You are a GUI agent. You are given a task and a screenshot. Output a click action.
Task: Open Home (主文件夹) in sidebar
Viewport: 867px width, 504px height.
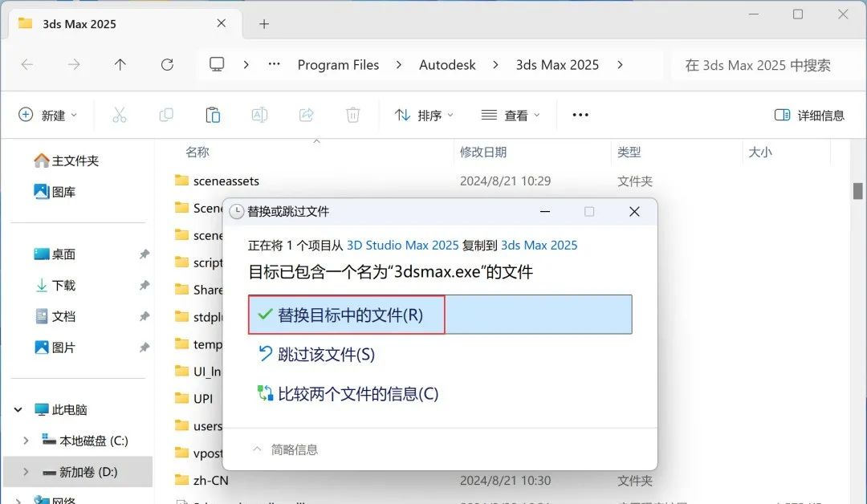pyautogui.click(x=67, y=161)
